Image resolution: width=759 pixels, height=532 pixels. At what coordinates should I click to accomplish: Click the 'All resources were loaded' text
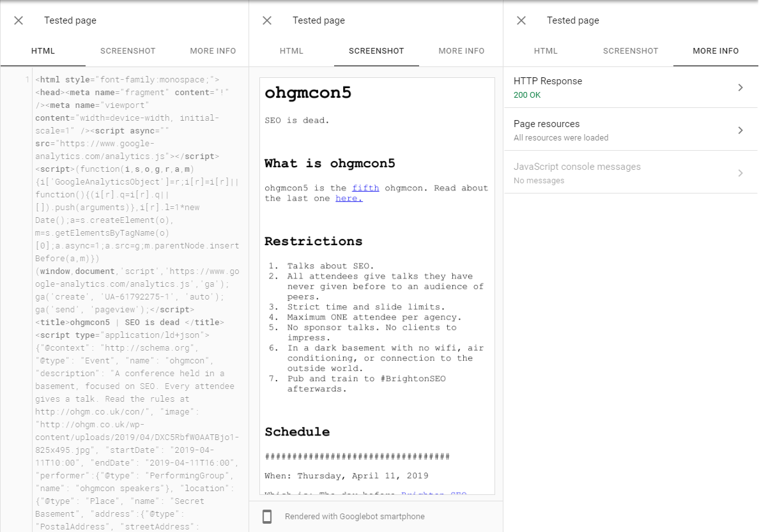coord(561,137)
